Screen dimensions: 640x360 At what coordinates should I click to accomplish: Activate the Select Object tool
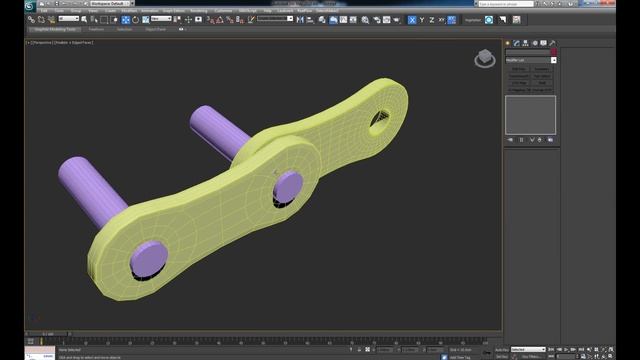coord(84,20)
